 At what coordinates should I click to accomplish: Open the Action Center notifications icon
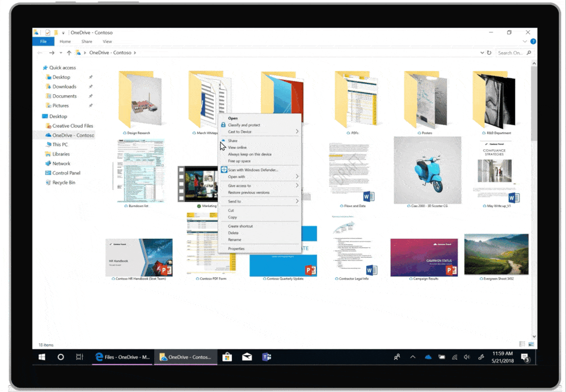525,357
